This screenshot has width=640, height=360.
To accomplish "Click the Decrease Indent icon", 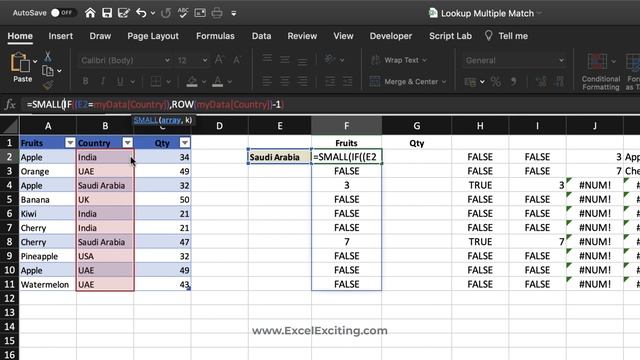I will 329,81.
